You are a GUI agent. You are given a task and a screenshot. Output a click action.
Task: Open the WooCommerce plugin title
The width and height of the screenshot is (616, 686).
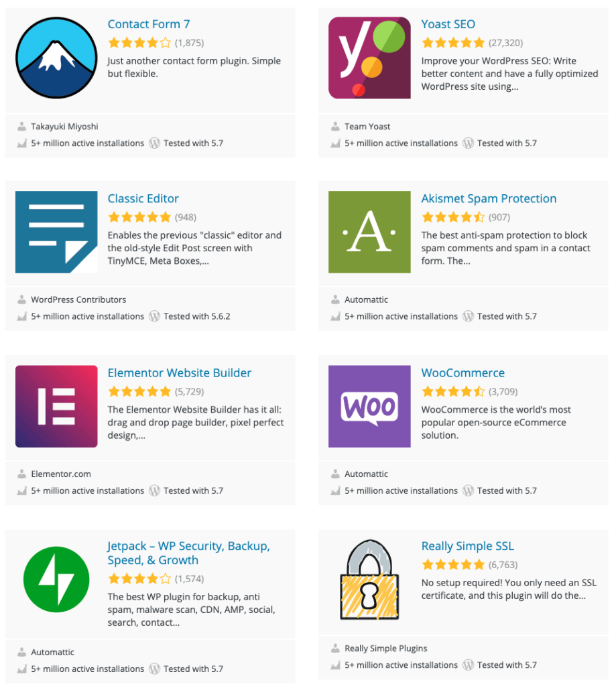pos(463,372)
